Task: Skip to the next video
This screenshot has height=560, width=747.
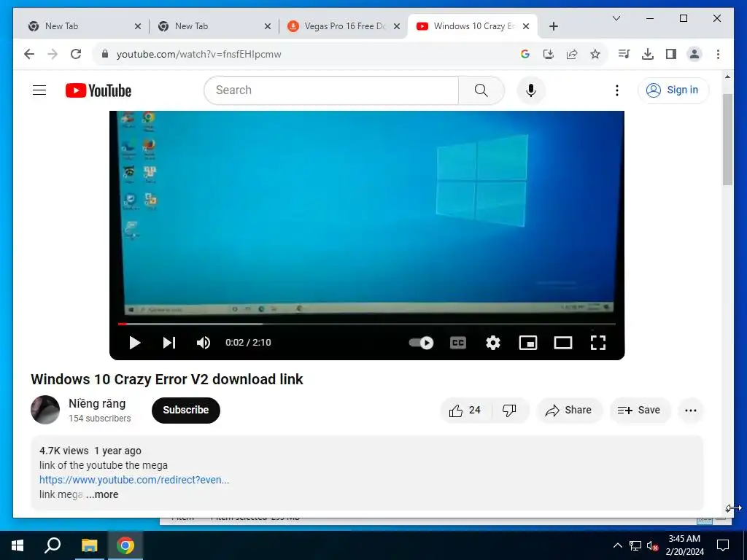Action: click(169, 343)
